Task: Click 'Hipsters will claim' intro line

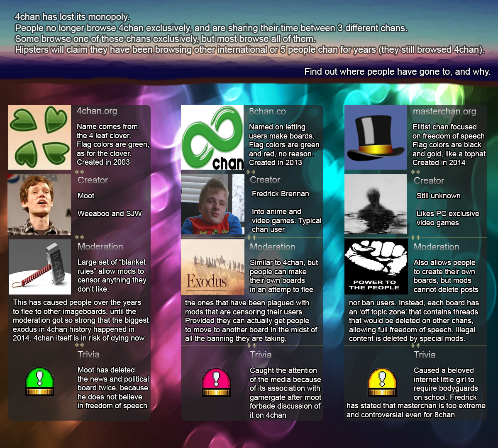Action: pyautogui.click(x=250, y=50)
